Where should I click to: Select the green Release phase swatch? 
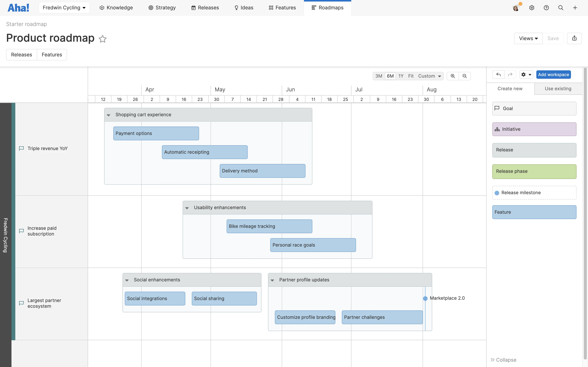tap(534, 171)
